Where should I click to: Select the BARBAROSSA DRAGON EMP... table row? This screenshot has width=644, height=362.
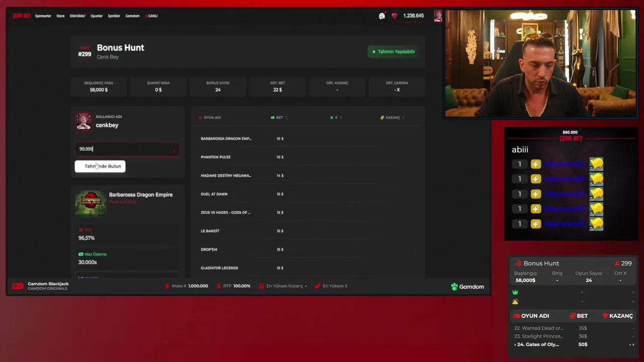[307, 139]
